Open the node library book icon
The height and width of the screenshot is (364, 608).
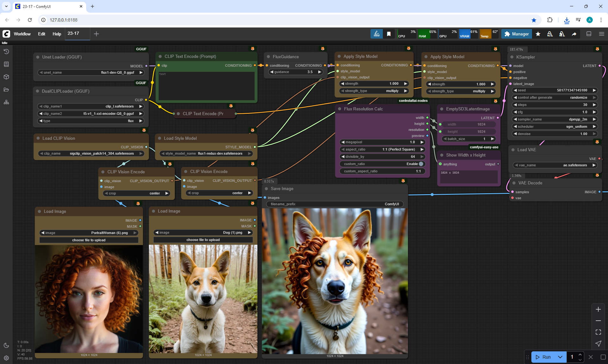[x=6, y=64]
